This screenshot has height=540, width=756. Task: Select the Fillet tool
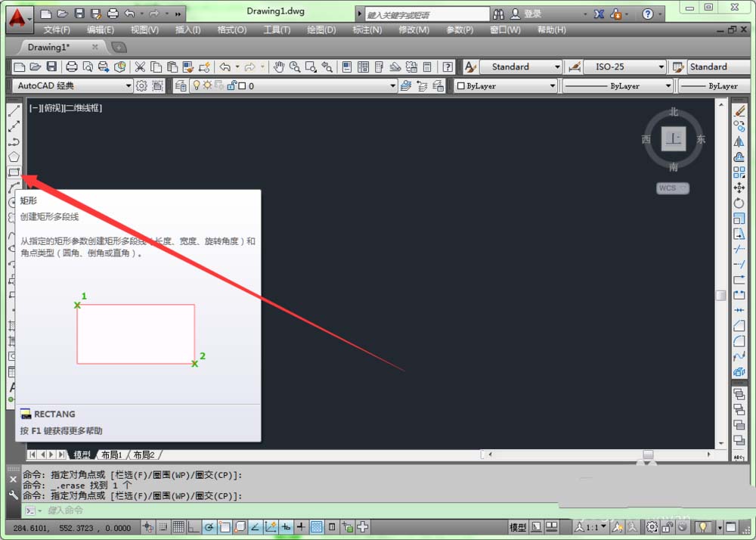[739, 341]
